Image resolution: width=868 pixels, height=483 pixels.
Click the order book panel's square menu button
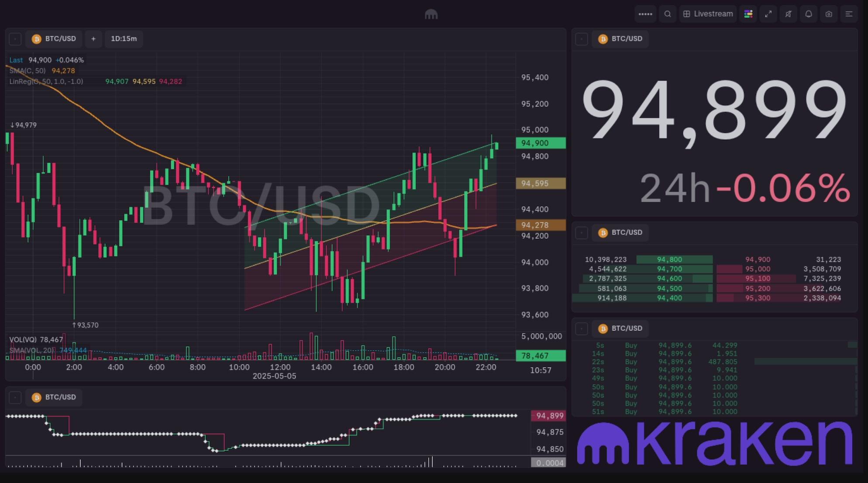[582, 233]
